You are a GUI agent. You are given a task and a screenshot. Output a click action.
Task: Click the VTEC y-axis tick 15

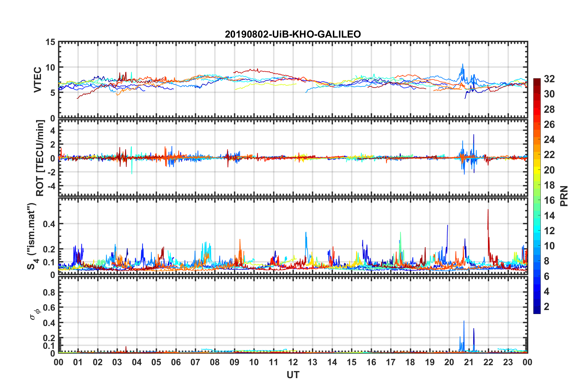pos(50,42)
